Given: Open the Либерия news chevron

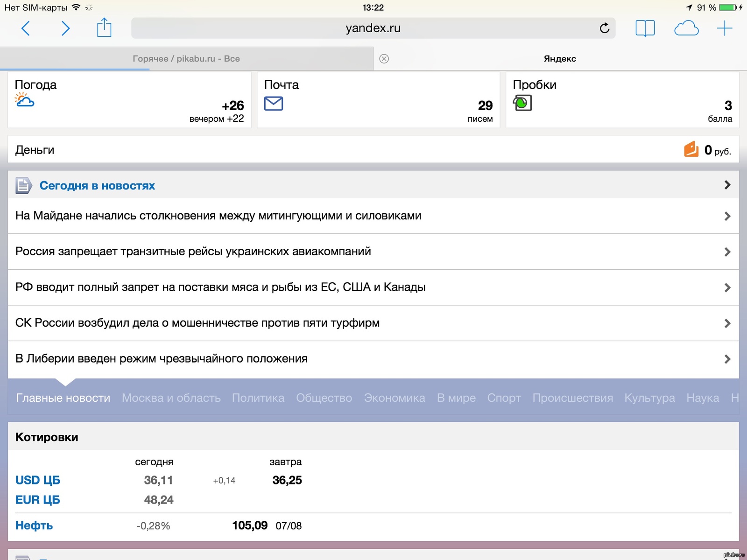Looking at the screenshot, I should (x=727, y=359).
